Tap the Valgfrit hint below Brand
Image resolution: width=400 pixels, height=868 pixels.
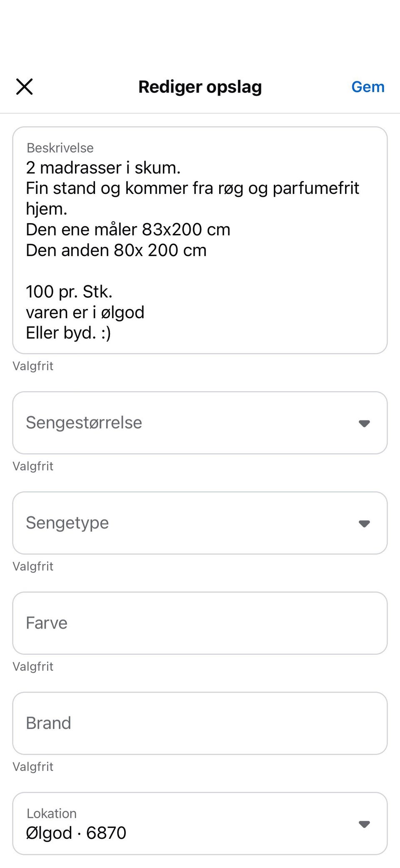tap(33, 766)
